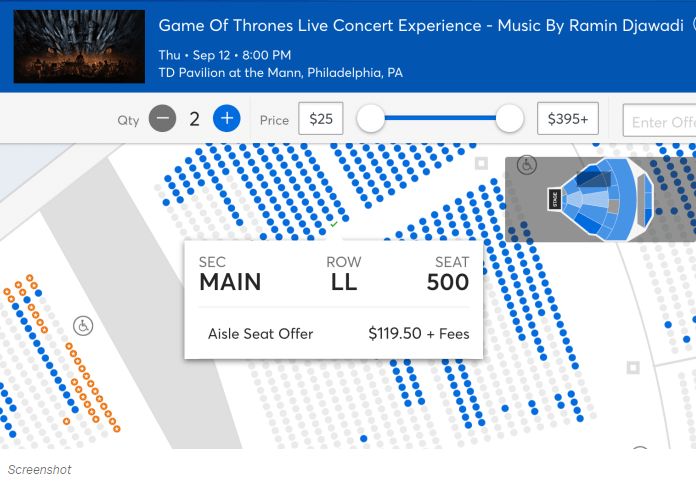Click the square marker near the top aisle

[x=481, y=163]
